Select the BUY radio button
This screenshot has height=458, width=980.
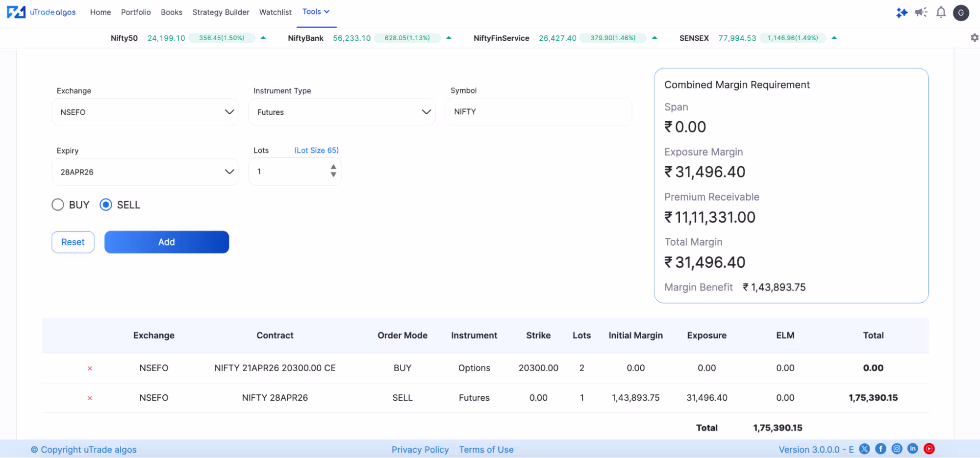coord(58,204)
